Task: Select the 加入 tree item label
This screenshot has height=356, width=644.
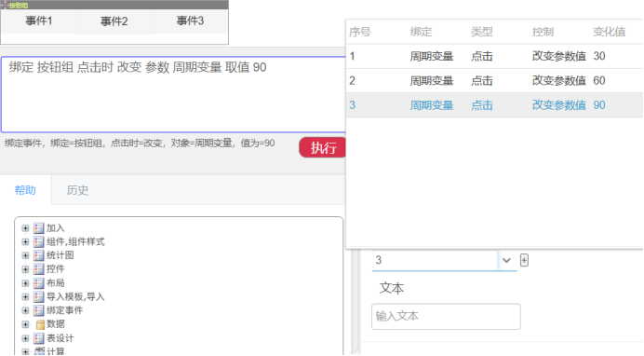Action: point(56,228)
